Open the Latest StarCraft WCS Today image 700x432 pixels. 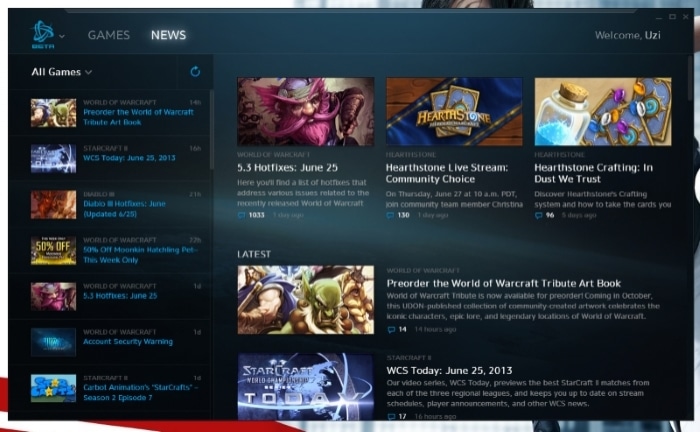click(306, 386)
